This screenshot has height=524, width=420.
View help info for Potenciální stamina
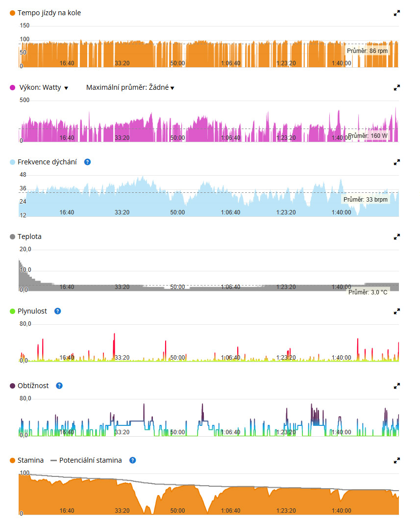[x=132, y=460]
